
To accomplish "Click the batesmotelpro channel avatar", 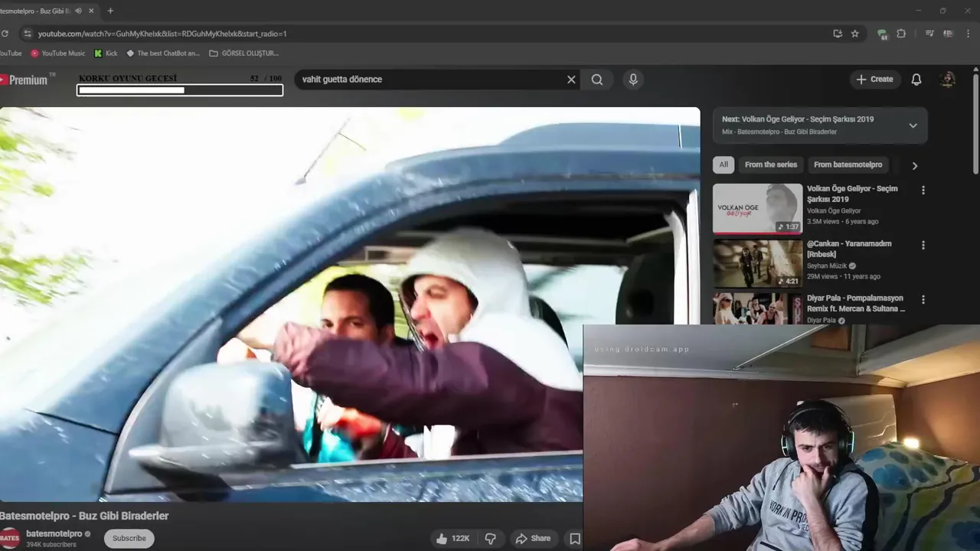I will pos(10,538).
